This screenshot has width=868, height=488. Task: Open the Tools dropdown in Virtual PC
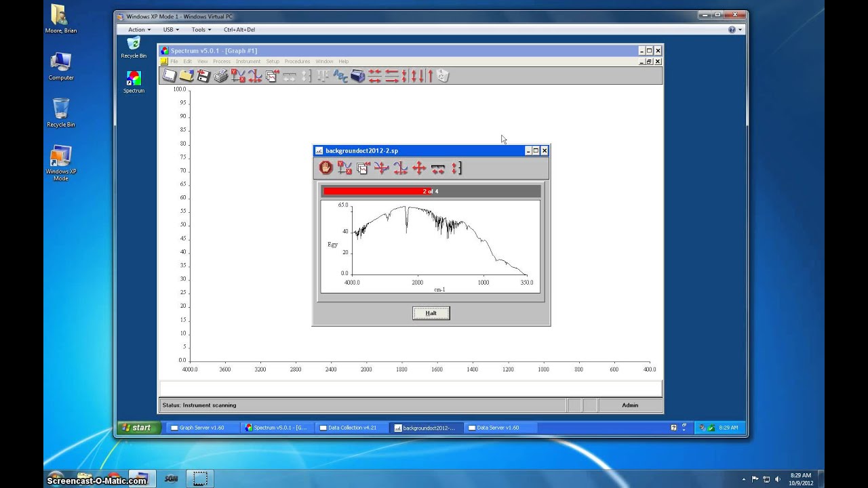(201, 30)
